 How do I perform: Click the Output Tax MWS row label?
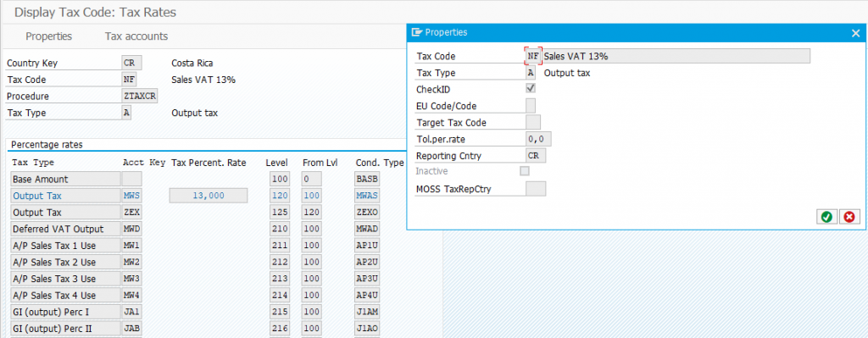[x=65, y=196]
